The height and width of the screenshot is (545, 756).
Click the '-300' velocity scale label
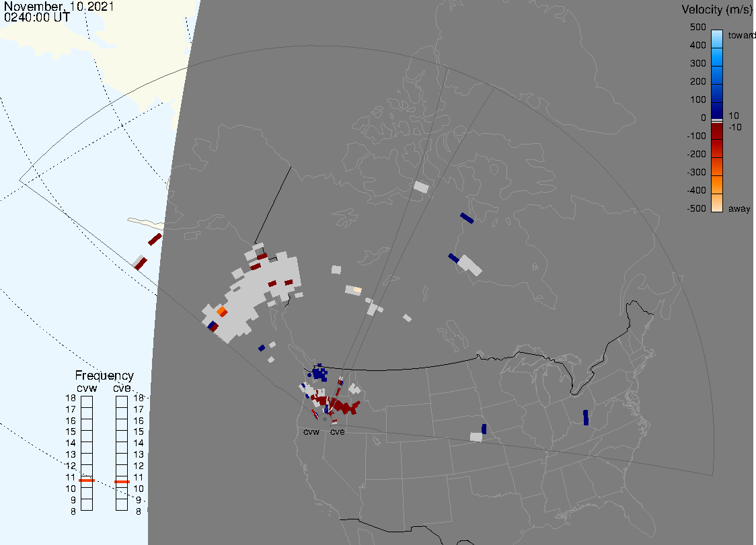click(x=696, y=172)
